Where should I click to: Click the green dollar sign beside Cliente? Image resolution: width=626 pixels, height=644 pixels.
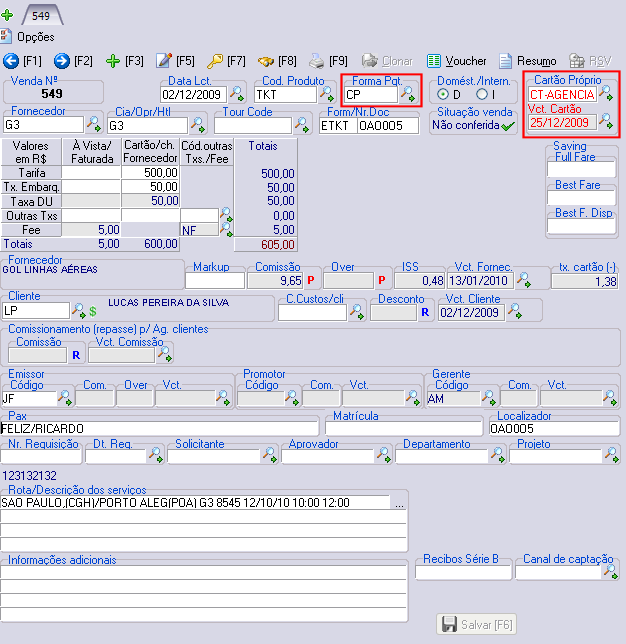point(93,312)
